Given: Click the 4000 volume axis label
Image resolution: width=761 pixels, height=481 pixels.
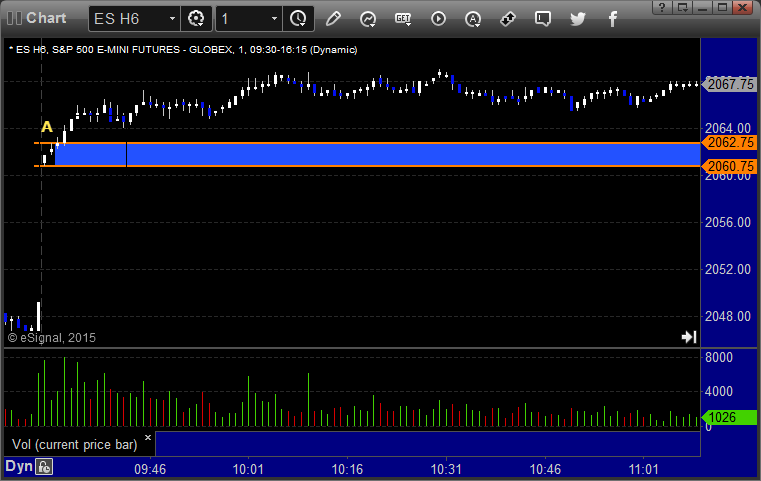Looking at the screenshot, I should click(x=719, y=391).
